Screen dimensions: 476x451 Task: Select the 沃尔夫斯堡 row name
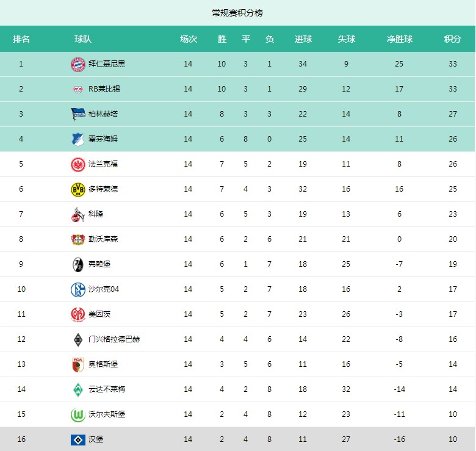[107, 414]
